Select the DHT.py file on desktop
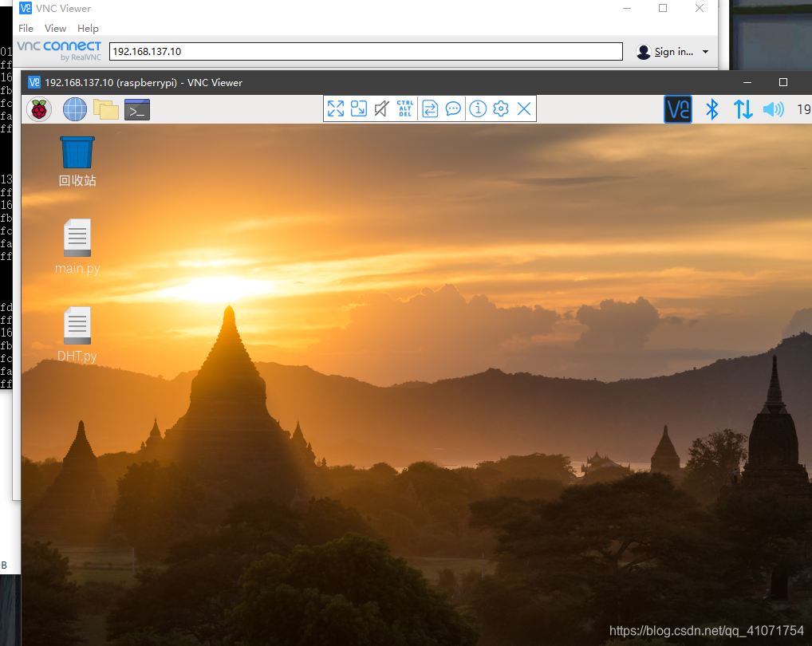This screenshot has width=812, height=646. click(77, 334)
